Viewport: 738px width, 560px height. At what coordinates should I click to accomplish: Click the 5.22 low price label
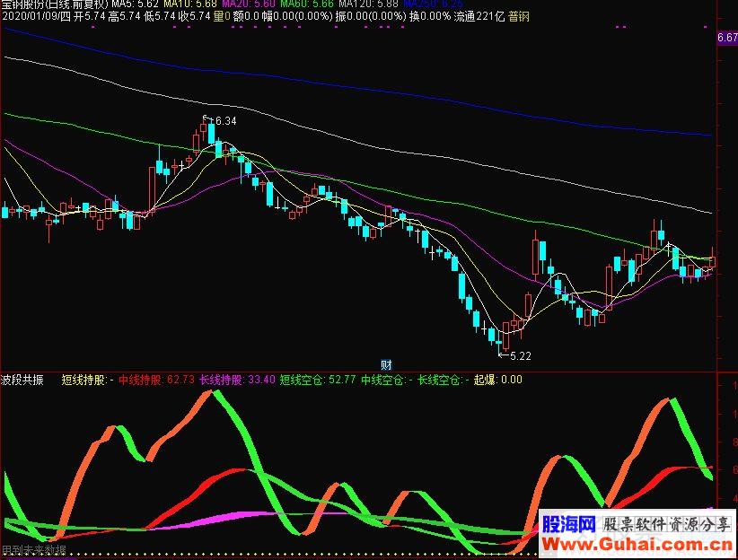click(520, 356)
